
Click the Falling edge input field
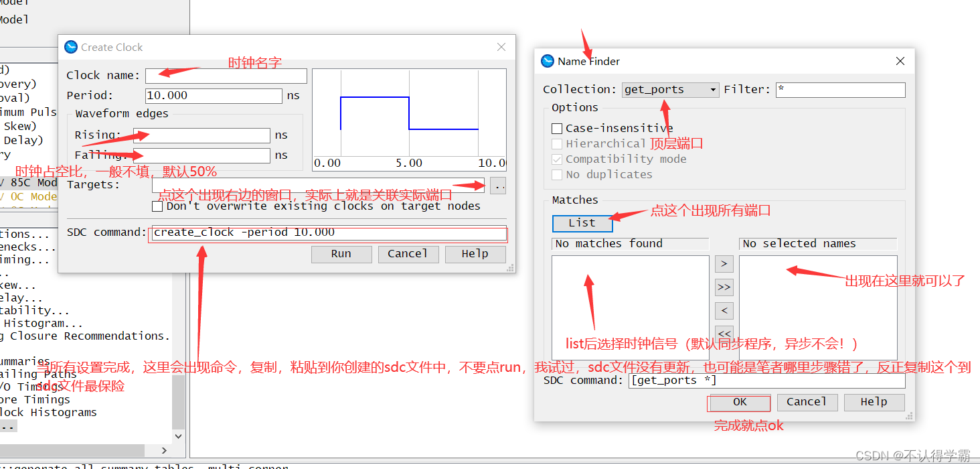click(201, 155)
